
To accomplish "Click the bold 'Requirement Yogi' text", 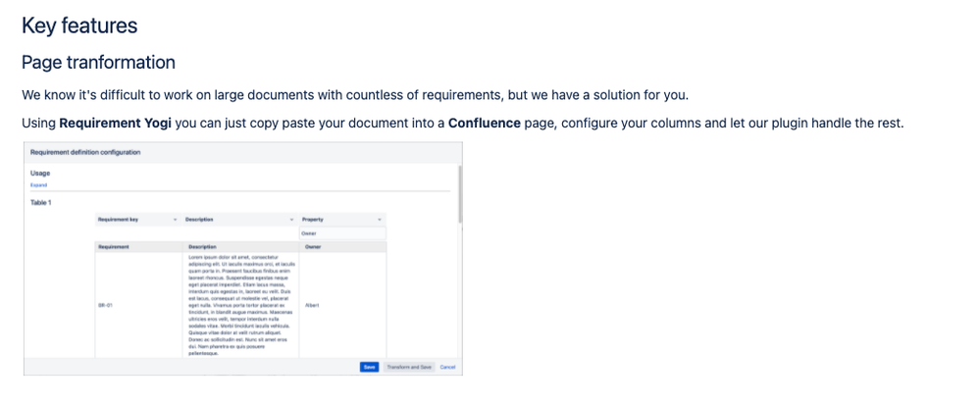I will click(115, 123).
